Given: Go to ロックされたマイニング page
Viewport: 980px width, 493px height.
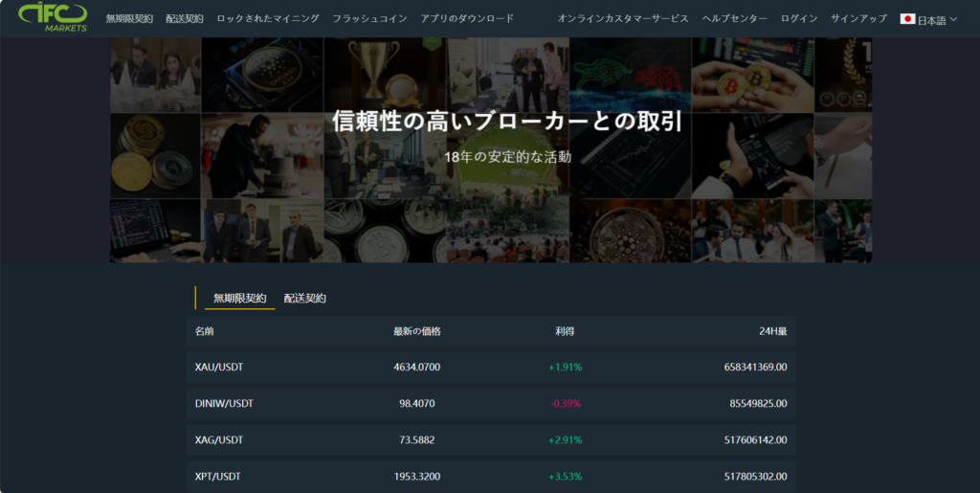Looking at the screenshot, I should [268, 18].
